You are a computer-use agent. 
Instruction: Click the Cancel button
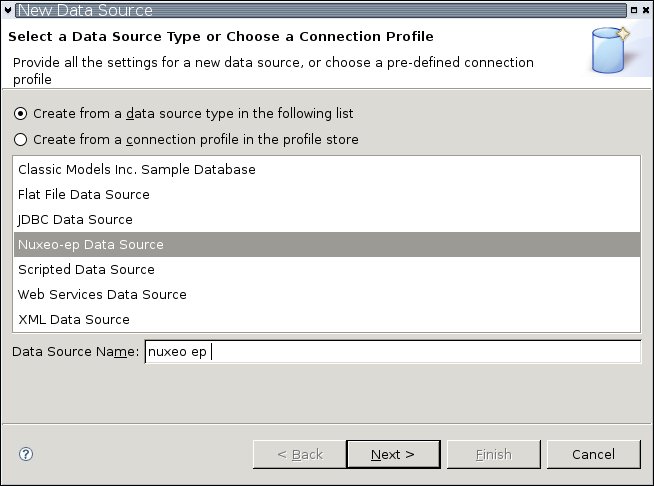pos(593,454)
